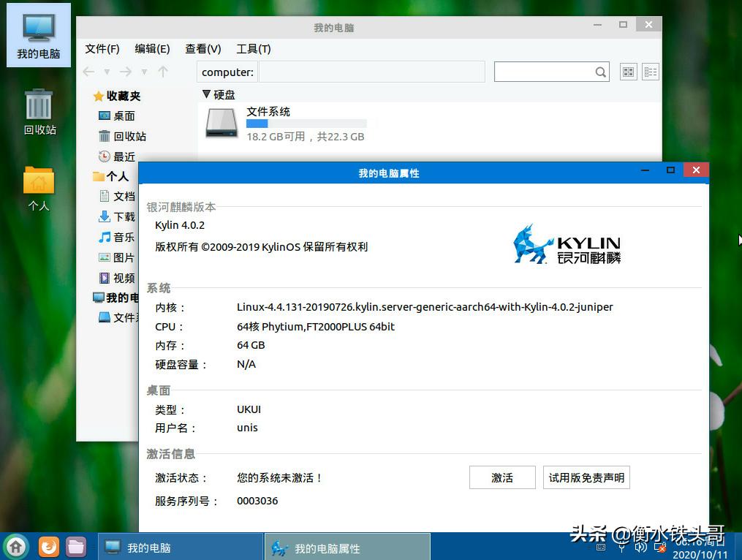Click the volume tray icon

pos(640,548)
